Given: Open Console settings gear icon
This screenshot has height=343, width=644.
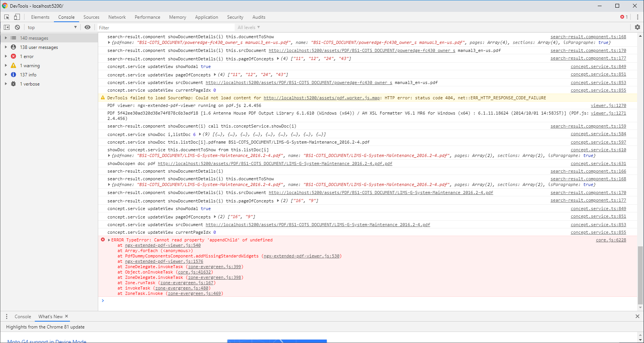Looking at the screenshot, I should coord(638,28).
